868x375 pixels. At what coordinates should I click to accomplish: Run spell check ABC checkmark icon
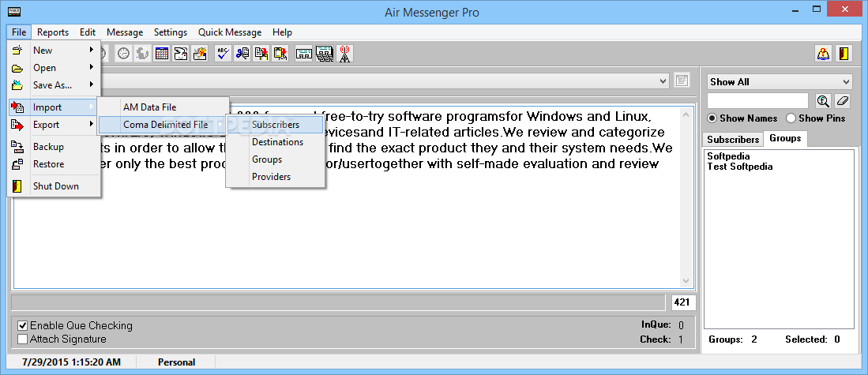pos(223,54)
